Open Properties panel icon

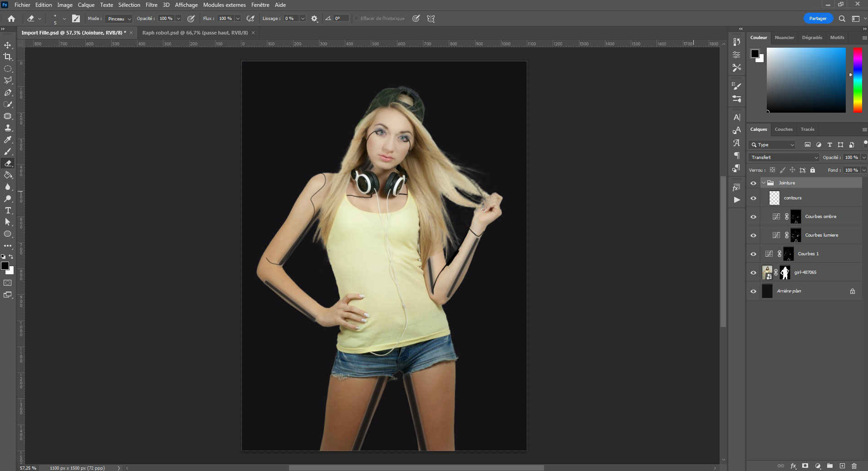(x=737, y=55)
